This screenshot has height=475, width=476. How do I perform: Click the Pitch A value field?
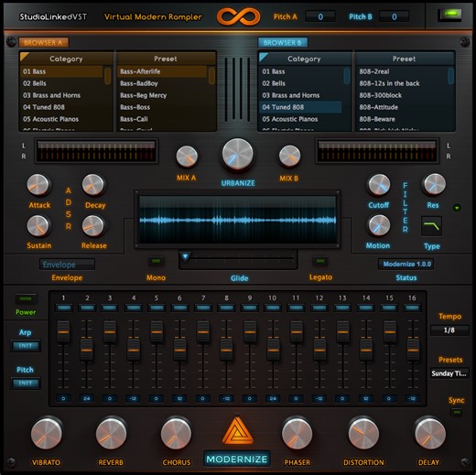320,16
